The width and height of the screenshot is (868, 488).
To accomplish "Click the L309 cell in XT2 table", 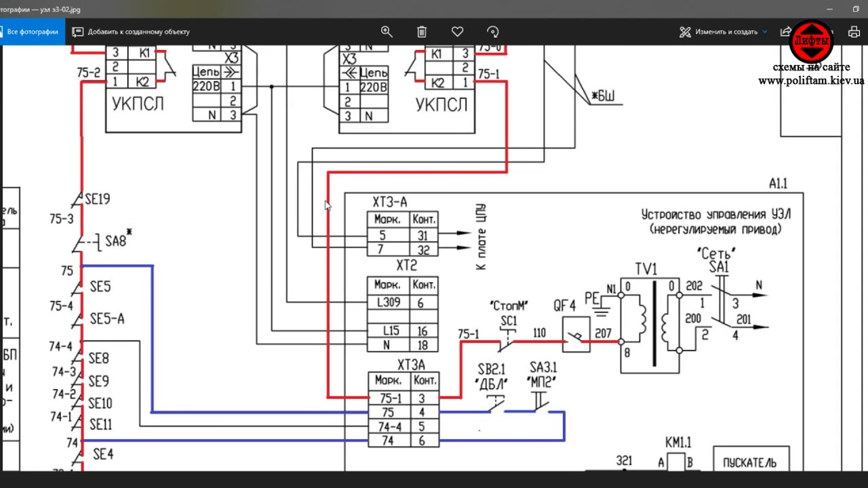I will [x=388, y=303].
